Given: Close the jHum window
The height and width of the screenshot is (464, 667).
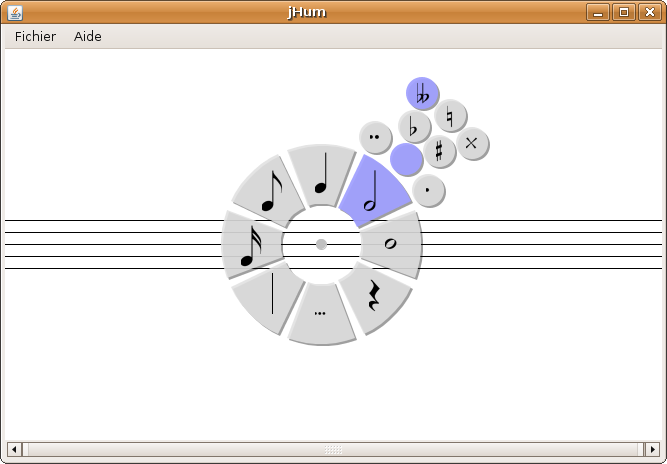Looking at the screenshot, I should (650, 12).
